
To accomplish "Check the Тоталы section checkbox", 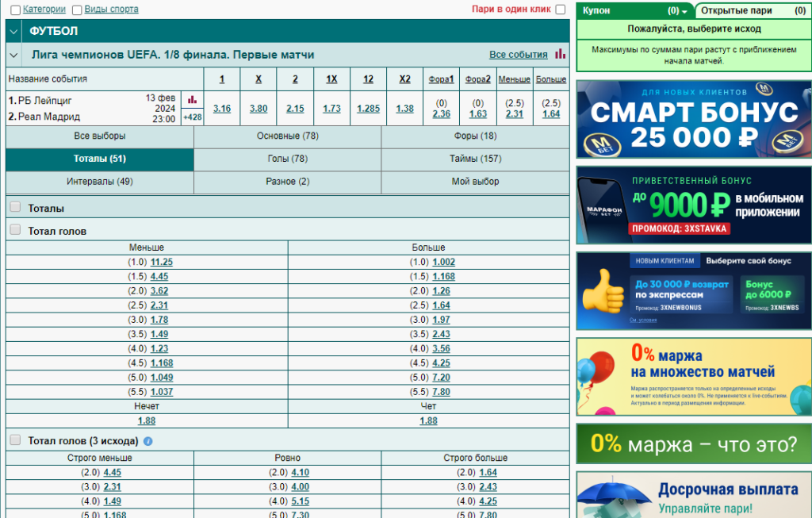I will (16, 207).
